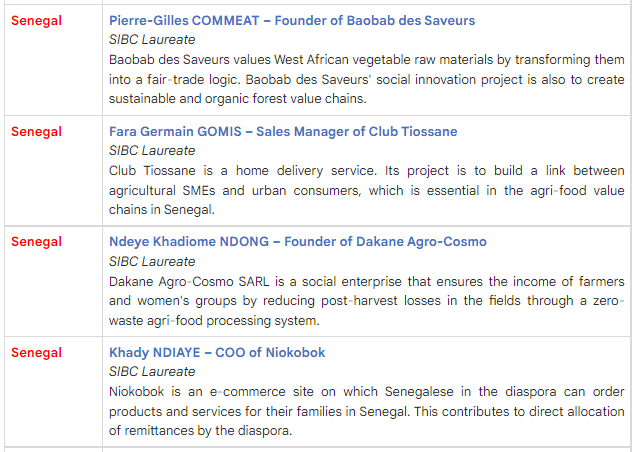Click SIBC Laureate under the Niokobok heading
The image size is (635, 452).
coord(152,372)
